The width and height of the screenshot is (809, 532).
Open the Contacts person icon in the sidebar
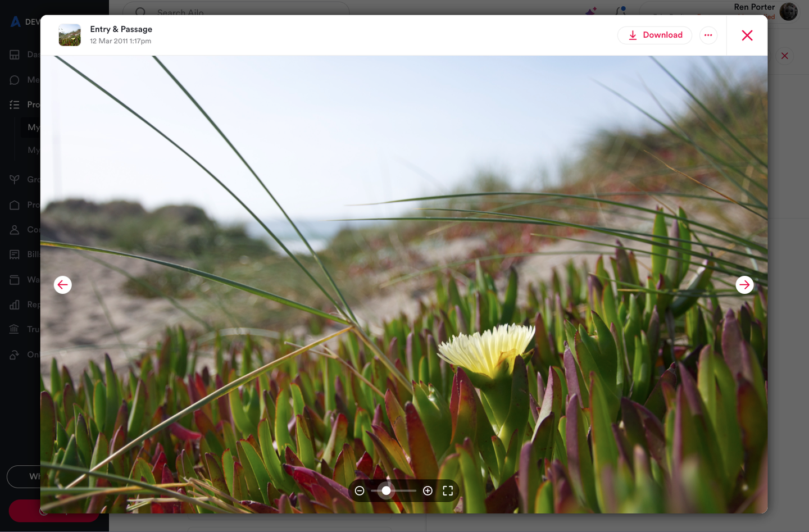(15, 229)
